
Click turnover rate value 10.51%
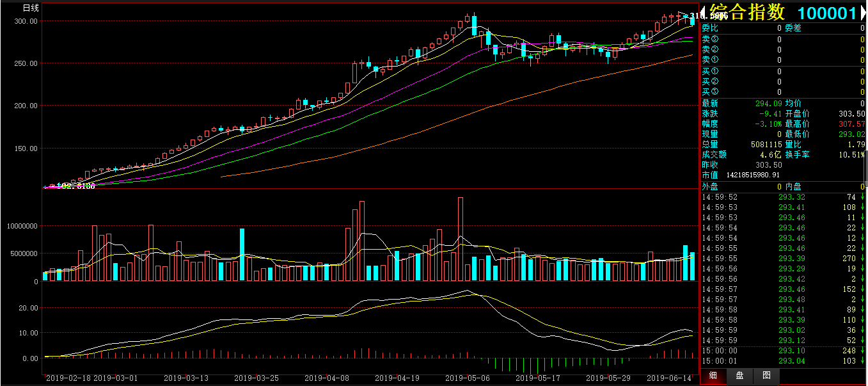pos(852,154)
